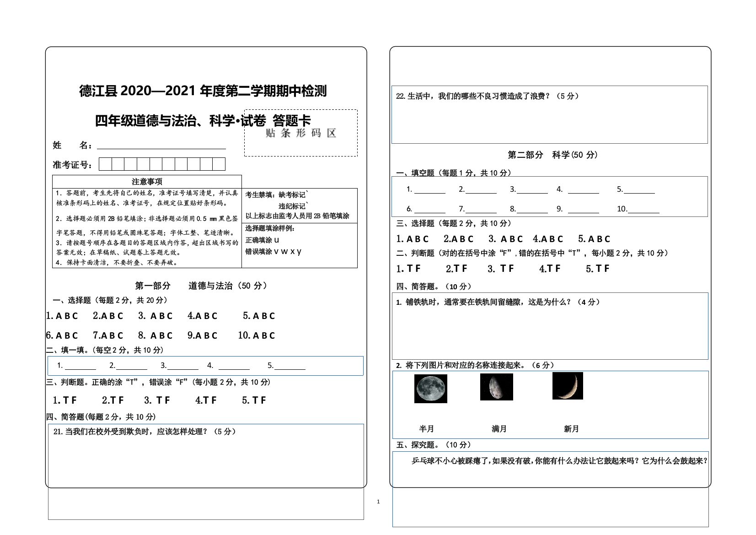Click answer option row 9. A B C
This screenshot has width=756, height=535.
(x=203, y=335)
